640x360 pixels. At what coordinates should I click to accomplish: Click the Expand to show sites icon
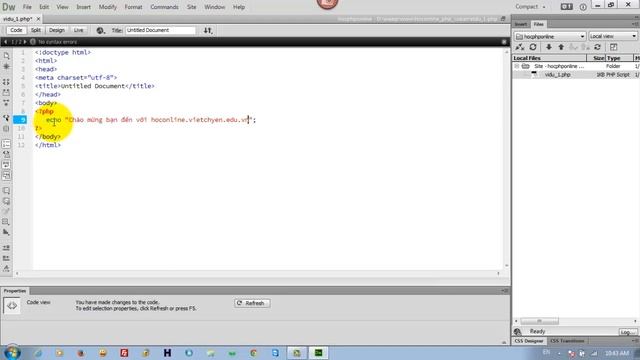tap(613, 47)
